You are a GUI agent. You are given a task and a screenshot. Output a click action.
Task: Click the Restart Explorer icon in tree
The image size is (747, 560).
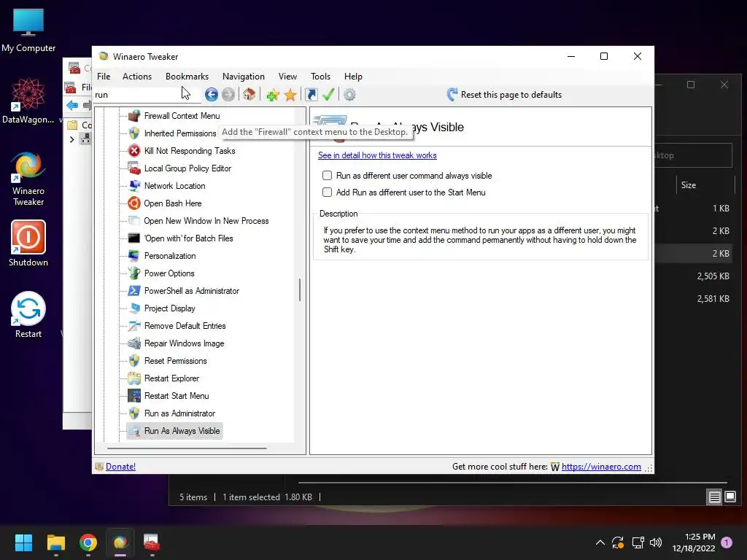coord(134,378)
